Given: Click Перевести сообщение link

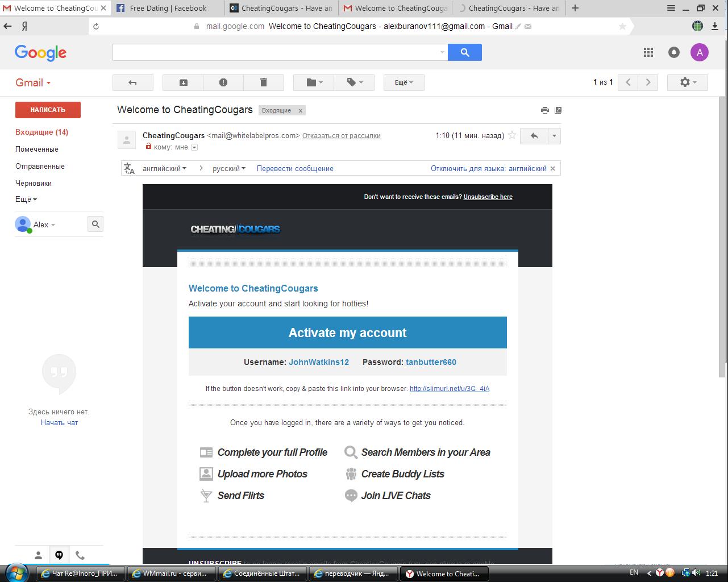Looking at the screenshot, I should click(x=295, y=168).
